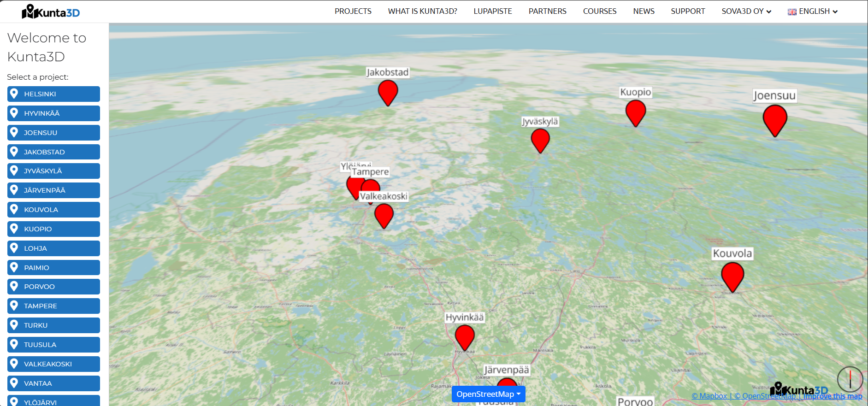Click the compass orientation icon on map
The height and width of the screenshot is (406, 868).
(850, 379)
